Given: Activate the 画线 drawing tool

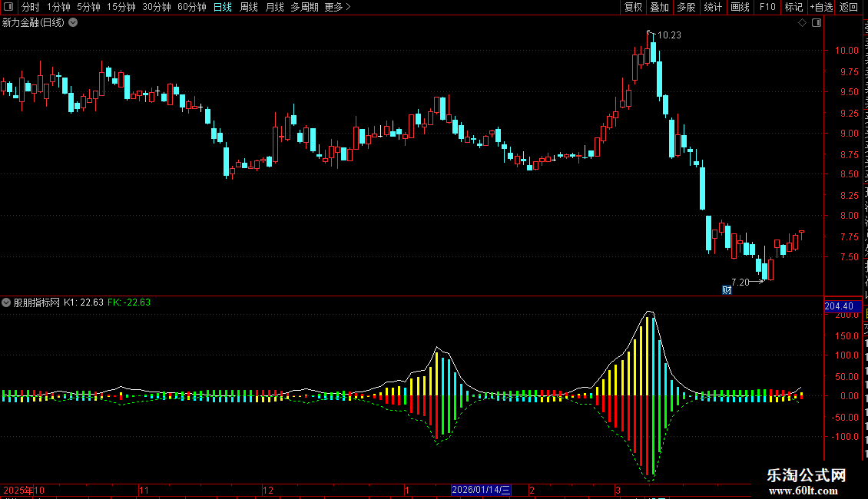Looking at the screenshot, I should (x=740, y=7).
